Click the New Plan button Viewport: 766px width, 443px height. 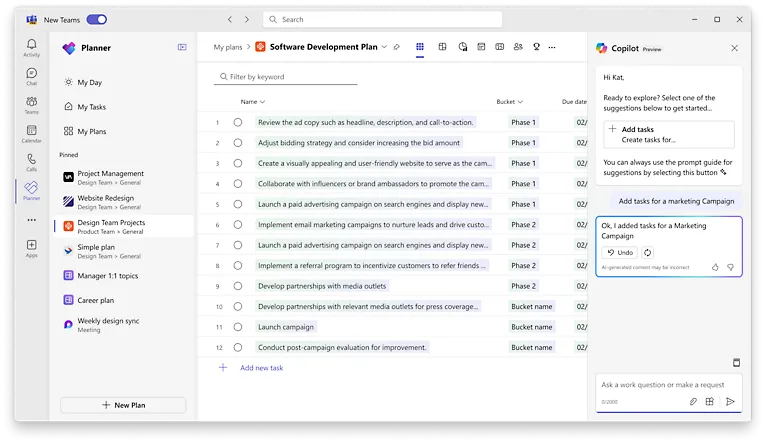point(123,405)
